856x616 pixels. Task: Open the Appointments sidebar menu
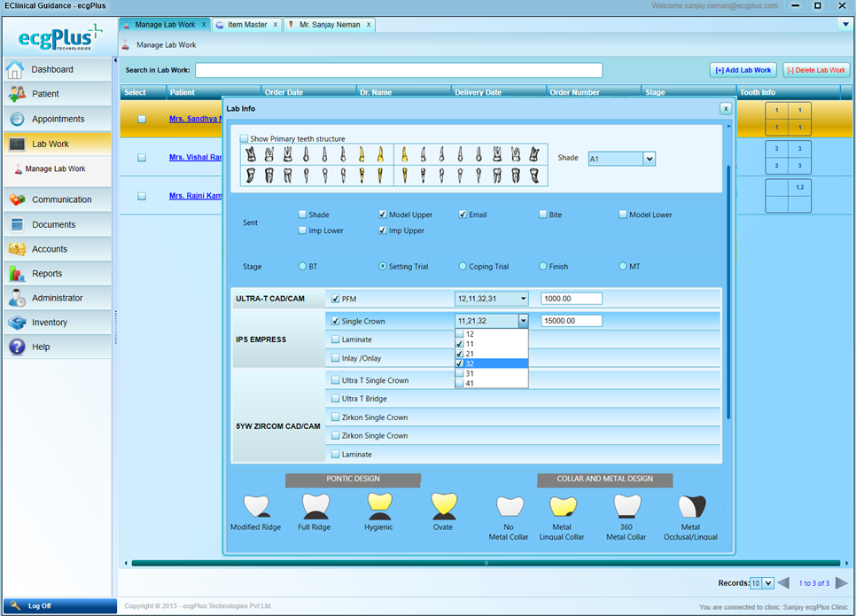click(x=58, y=119)
